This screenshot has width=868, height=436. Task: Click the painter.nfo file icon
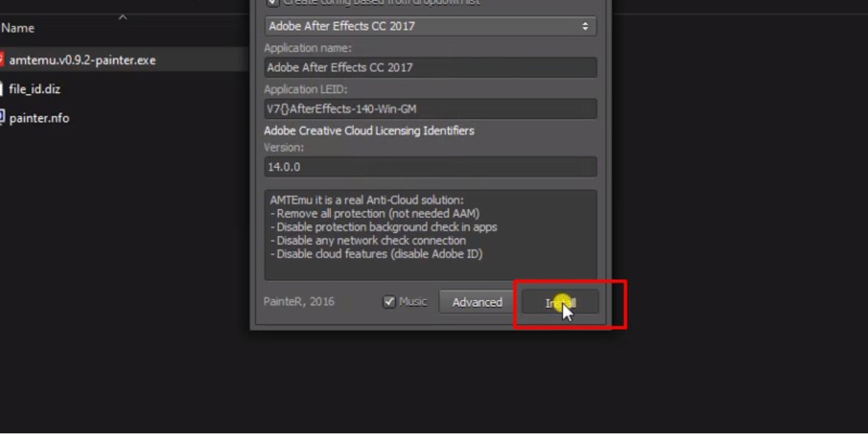click(x=2, y=118)
